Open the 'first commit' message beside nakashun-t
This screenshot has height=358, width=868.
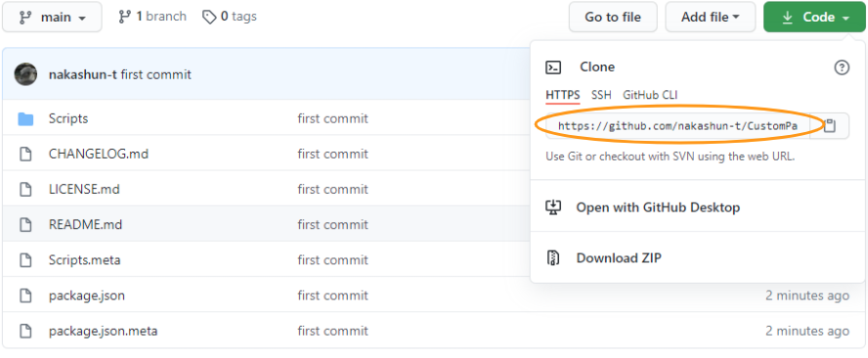(156, 74)
